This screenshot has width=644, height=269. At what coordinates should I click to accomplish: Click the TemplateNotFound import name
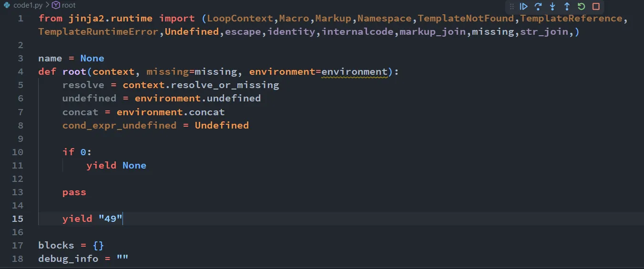467,19
